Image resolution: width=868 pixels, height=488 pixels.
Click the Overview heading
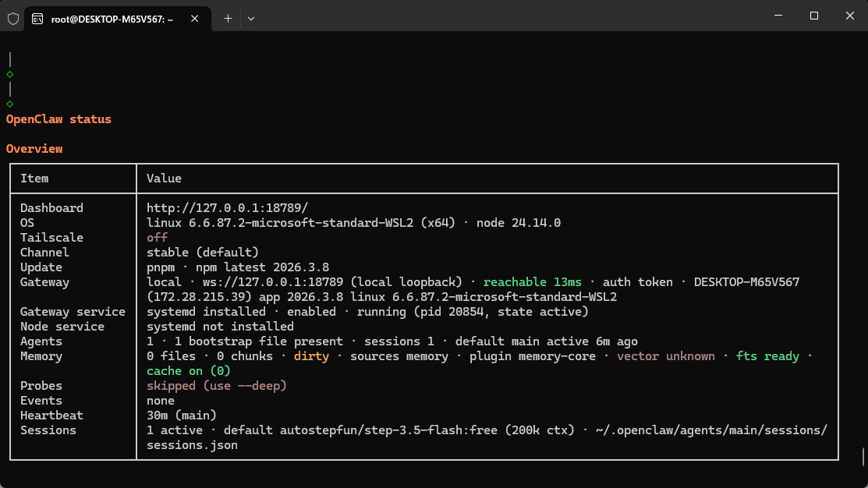click(34, 149)
